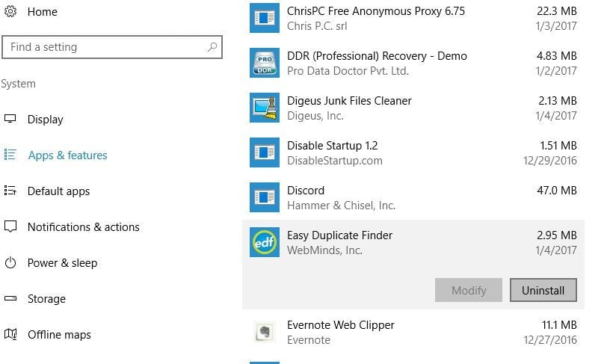613x364 pixels.
Task: Click the 4.83 MB size value
Action: tap(557, 56)
